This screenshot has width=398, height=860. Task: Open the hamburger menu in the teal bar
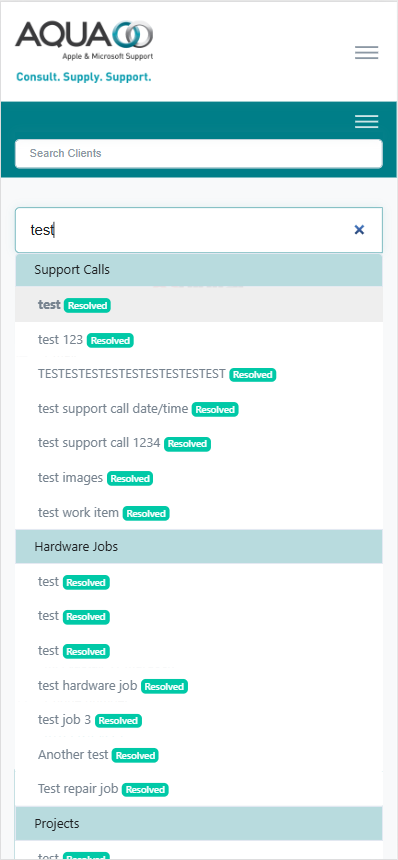pyautogui.click(x=366, y=122)
